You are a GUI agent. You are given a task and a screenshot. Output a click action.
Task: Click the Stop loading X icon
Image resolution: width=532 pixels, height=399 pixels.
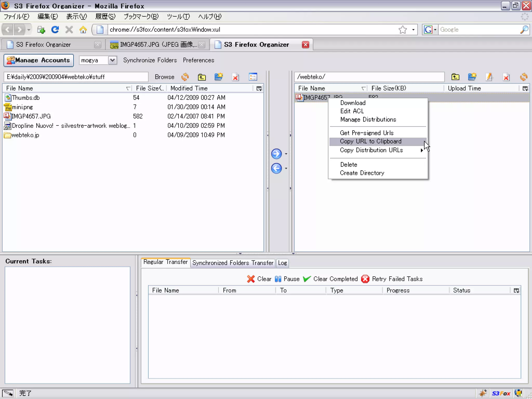69,30
